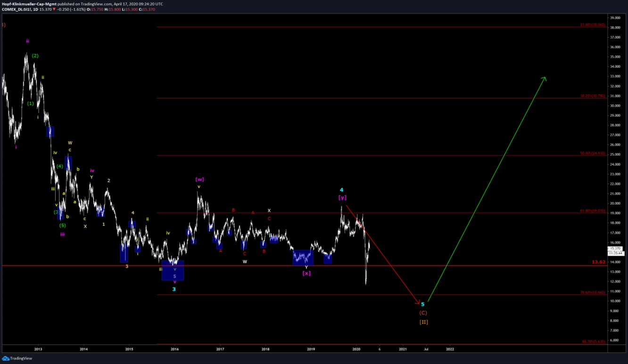Select the magenta [w] wave label
The height and width of the screenshot is (364, 628).
coord(199,179)
